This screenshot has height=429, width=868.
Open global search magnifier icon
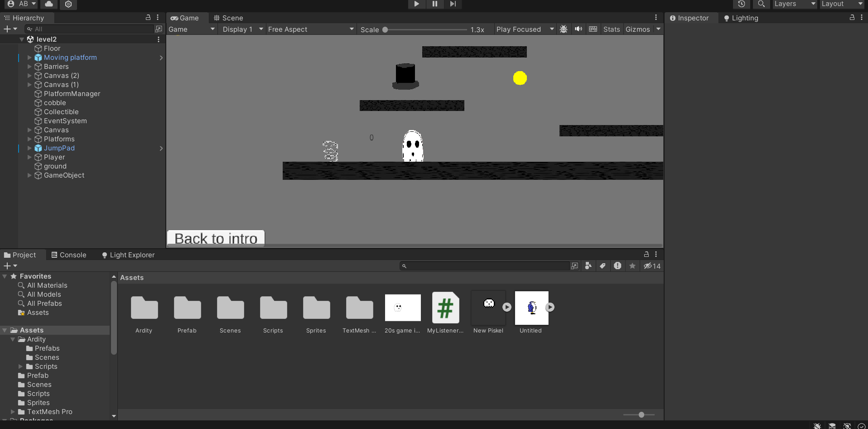click(761, 4)
